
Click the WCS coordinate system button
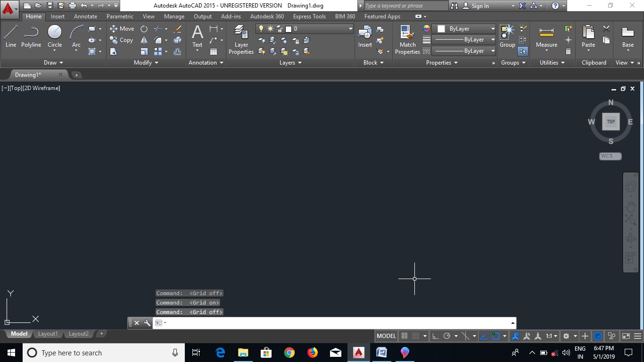pyautogui.click(x=610, y=156)
